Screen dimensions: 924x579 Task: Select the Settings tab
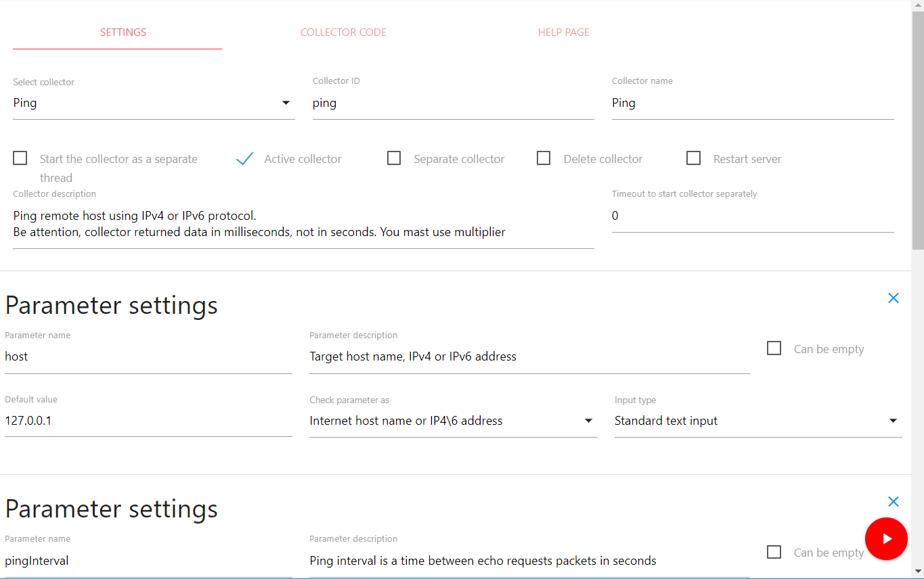[123, 32]
